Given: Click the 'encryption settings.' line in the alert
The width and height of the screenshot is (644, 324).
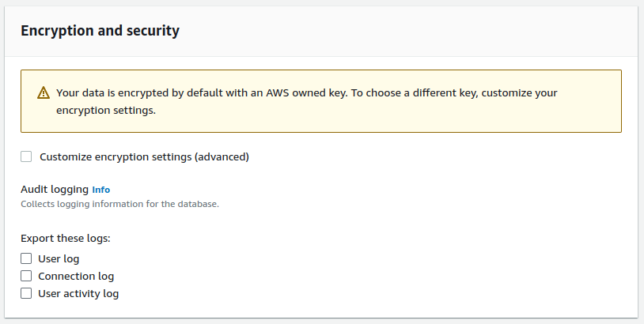Looking at the screenshot, I should click(x=106, y=111).
